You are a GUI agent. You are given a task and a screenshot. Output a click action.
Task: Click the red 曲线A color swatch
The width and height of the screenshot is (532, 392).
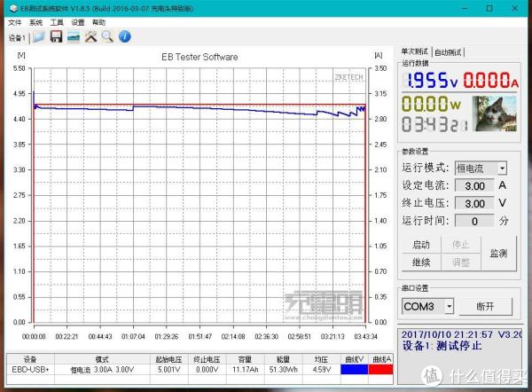pos(380,369)
